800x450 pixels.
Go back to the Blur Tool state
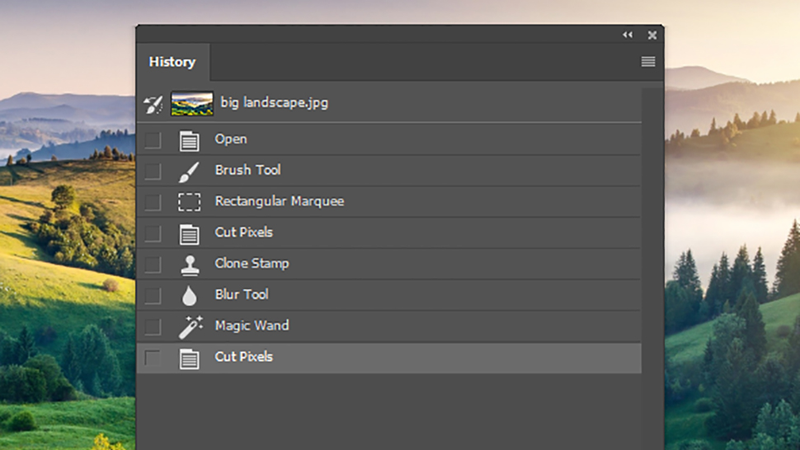pyautogui.click(x=389, y=295)
